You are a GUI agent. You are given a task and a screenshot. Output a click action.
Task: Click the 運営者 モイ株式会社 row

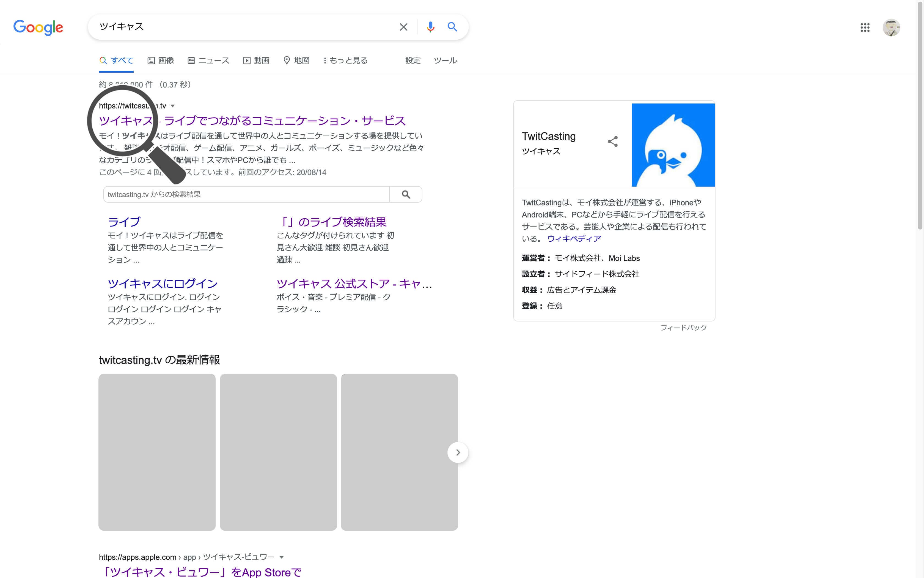(581, 258)
